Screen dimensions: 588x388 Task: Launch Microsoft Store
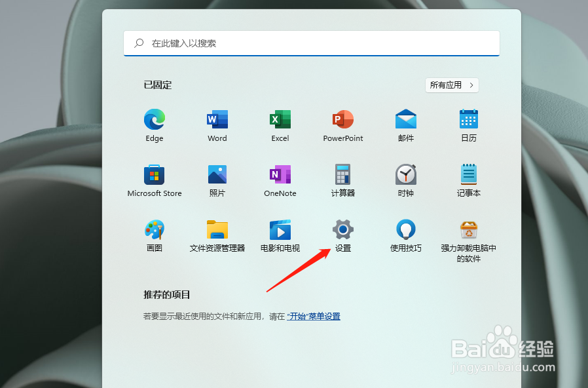tap(154, 180)
